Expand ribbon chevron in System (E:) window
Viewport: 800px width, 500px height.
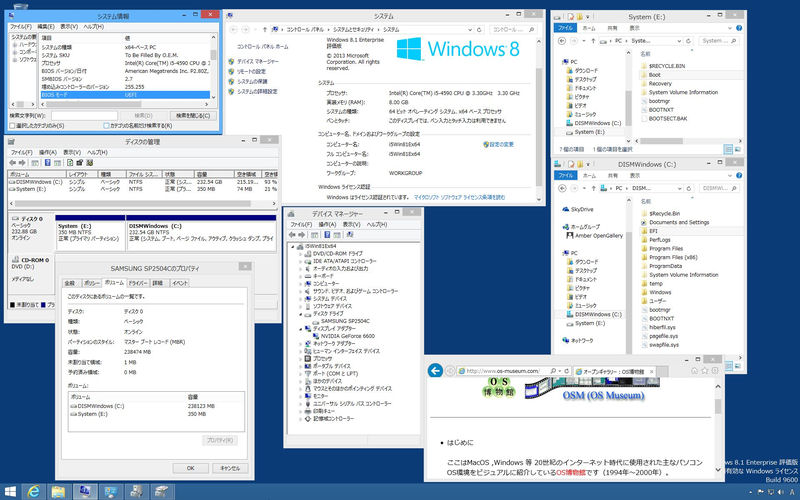pos(730,28)
